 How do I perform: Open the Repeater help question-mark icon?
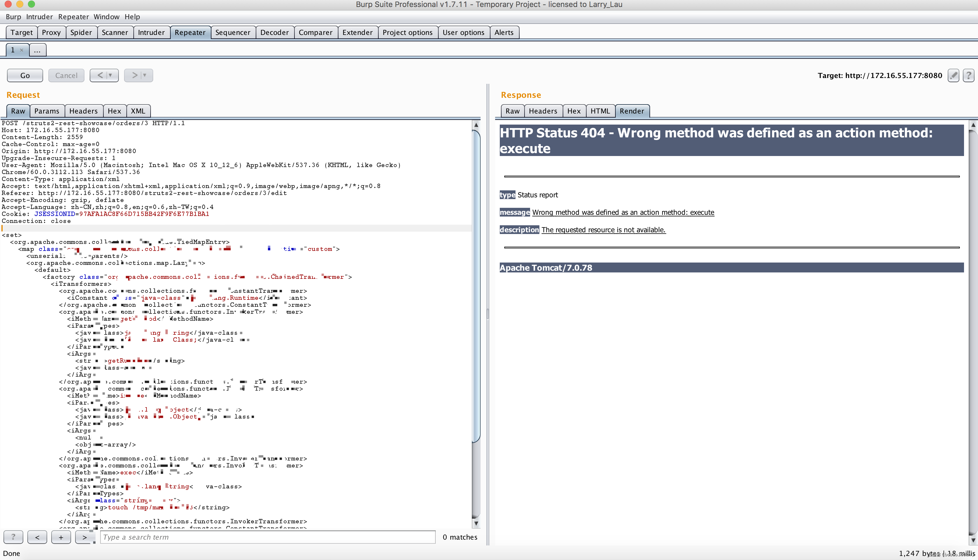[968, 75]
